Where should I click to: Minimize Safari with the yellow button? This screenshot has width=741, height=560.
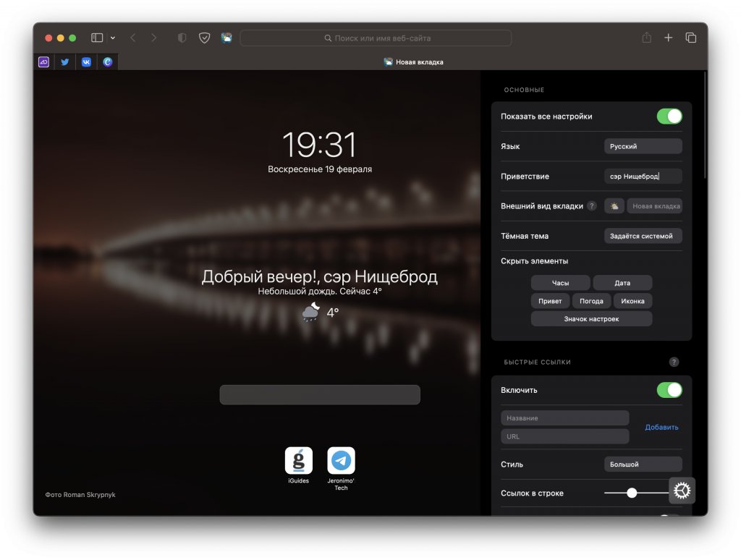(x=61, y=38)
